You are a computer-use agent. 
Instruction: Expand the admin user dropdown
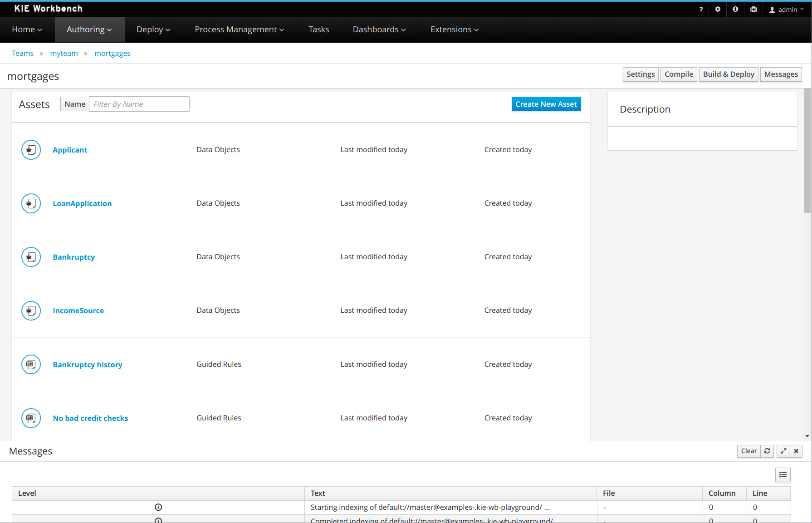tap(787, 9)
